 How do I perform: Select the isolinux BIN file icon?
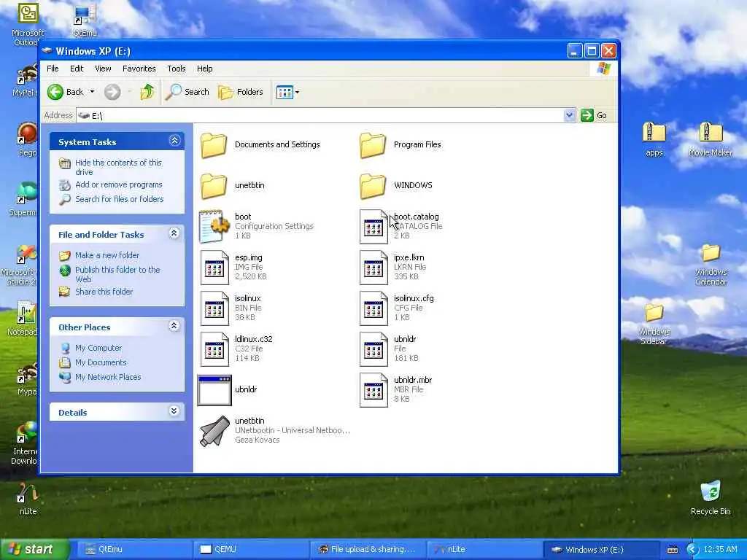[x=214, y=308]
